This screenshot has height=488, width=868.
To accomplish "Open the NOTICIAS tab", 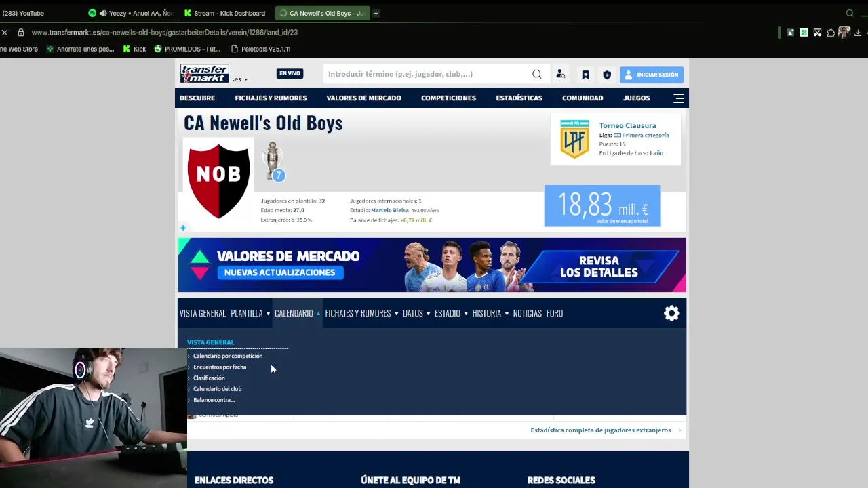I will click(x=527, y=313).
